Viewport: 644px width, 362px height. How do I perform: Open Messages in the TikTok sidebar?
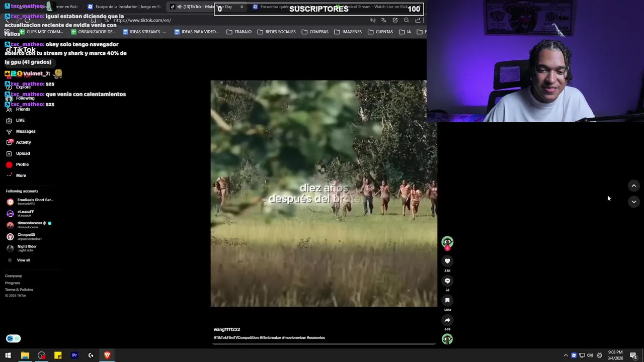pyautogui.click(x=21, y=131)
